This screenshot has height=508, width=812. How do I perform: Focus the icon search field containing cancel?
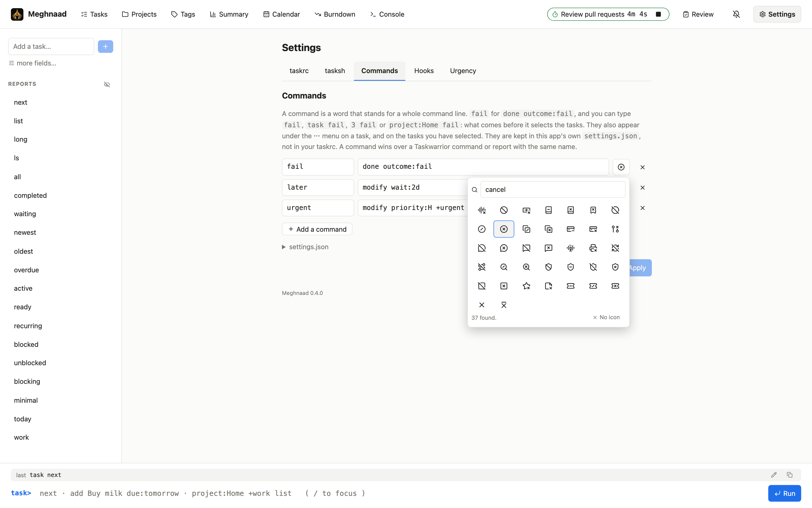(x=553, y=189)
